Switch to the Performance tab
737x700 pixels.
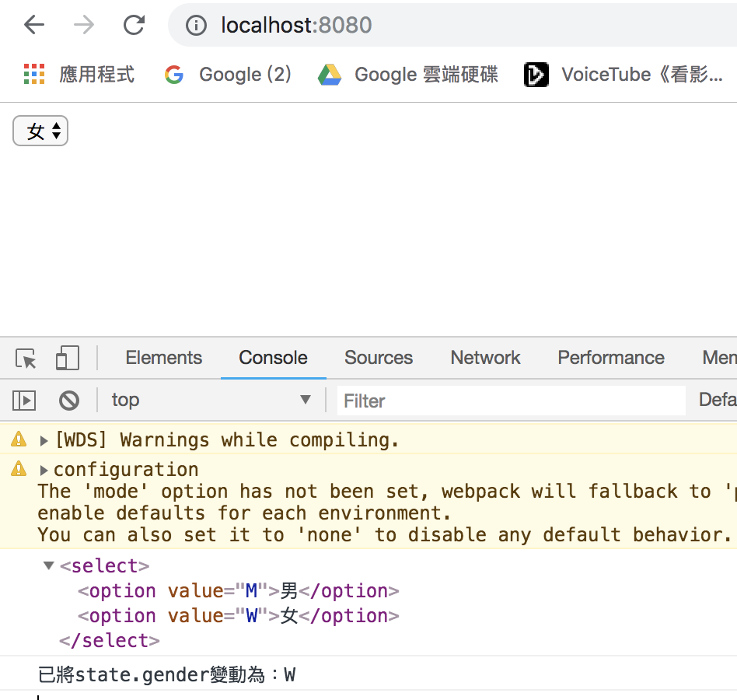click(611, 358)
